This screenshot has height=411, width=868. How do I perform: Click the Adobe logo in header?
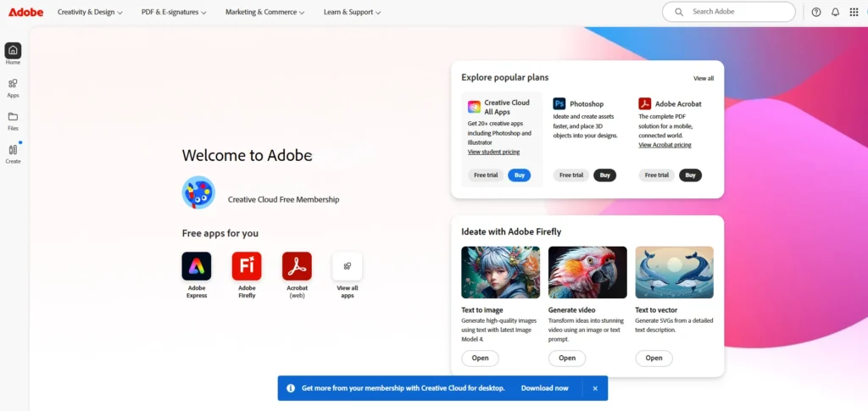25,12
